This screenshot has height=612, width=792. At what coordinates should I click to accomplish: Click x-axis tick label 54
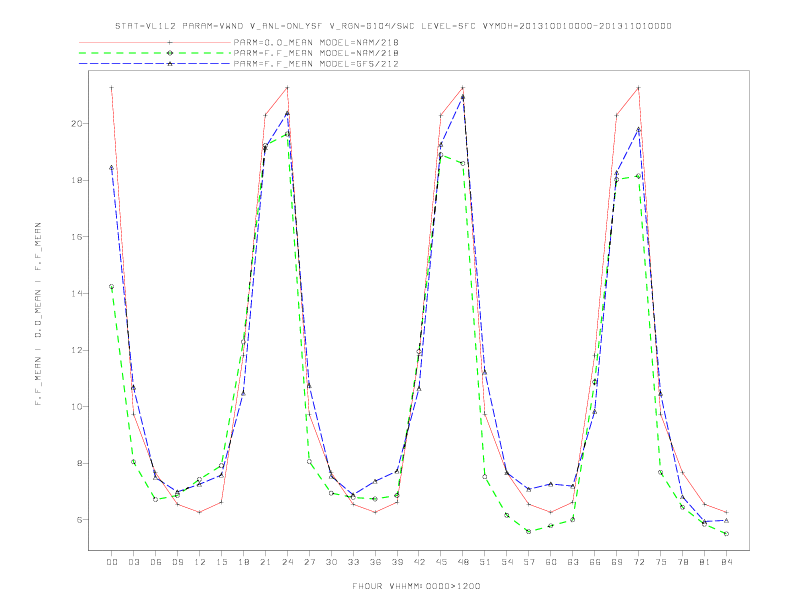[x=507, y=562]
